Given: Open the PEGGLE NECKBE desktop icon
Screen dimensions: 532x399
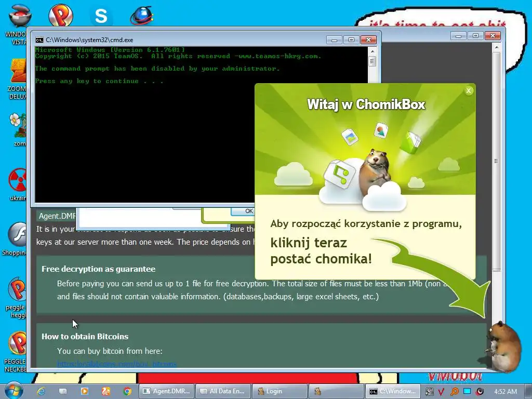Looking at the screenshot, I should click(16, 352).
